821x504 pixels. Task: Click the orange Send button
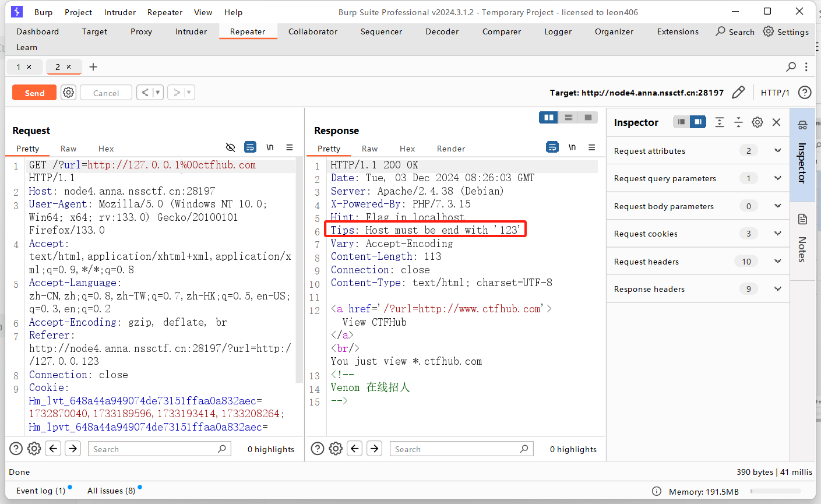click(x=34, y=93)
